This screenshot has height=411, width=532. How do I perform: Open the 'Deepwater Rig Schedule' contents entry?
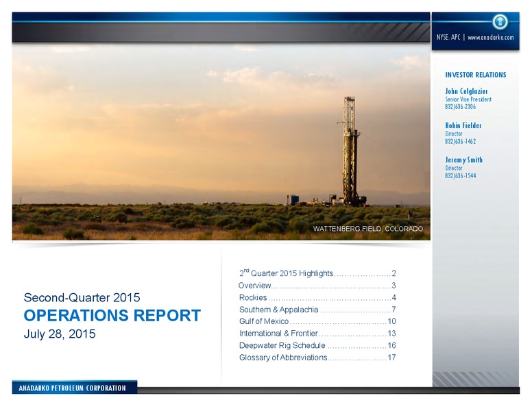[x=317, y=345]
